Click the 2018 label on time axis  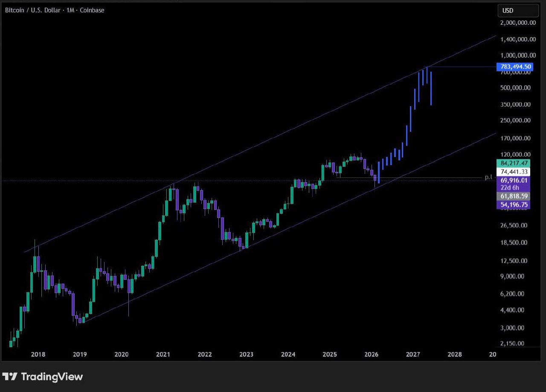coord(38,354)
